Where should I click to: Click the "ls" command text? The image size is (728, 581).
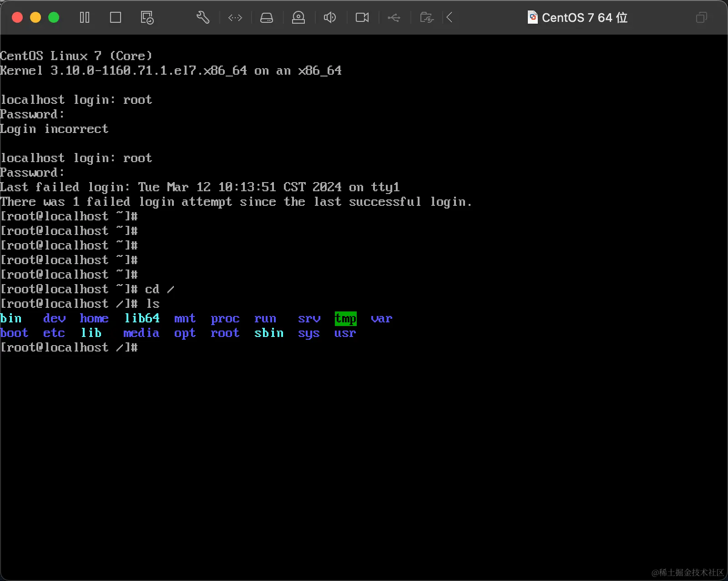(152, 304)
